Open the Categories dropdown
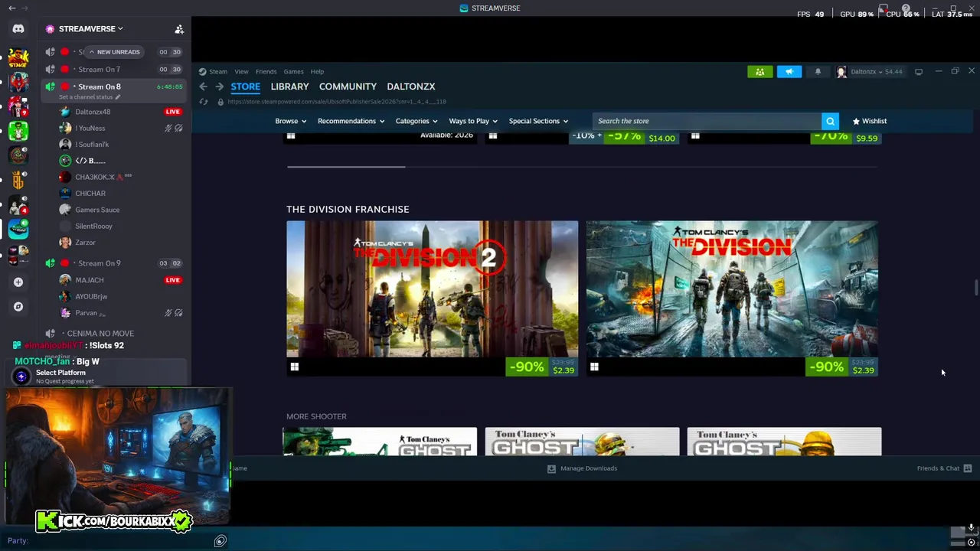 tap(416, 121)
